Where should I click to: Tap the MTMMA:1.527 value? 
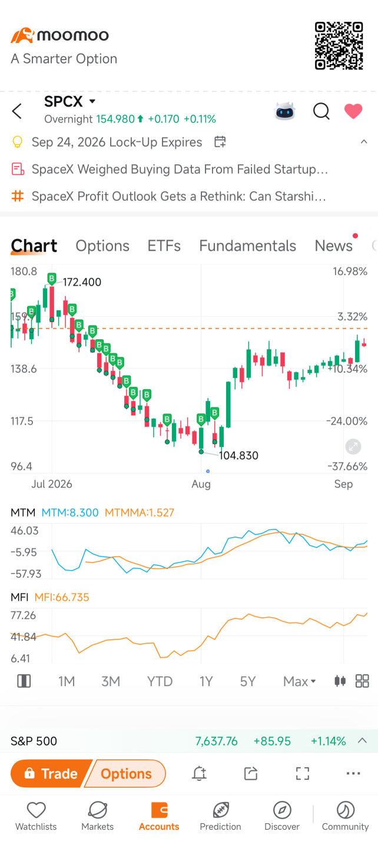click(x=140, y=512)
